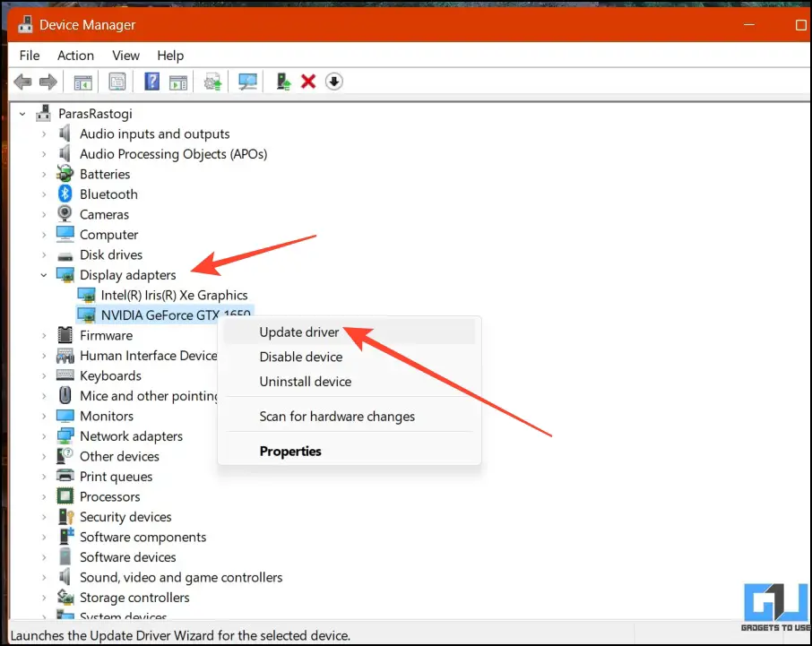The width and height of the screenshot is (812, 646).
Task: Open the Help menu
Action: [170, 56]
